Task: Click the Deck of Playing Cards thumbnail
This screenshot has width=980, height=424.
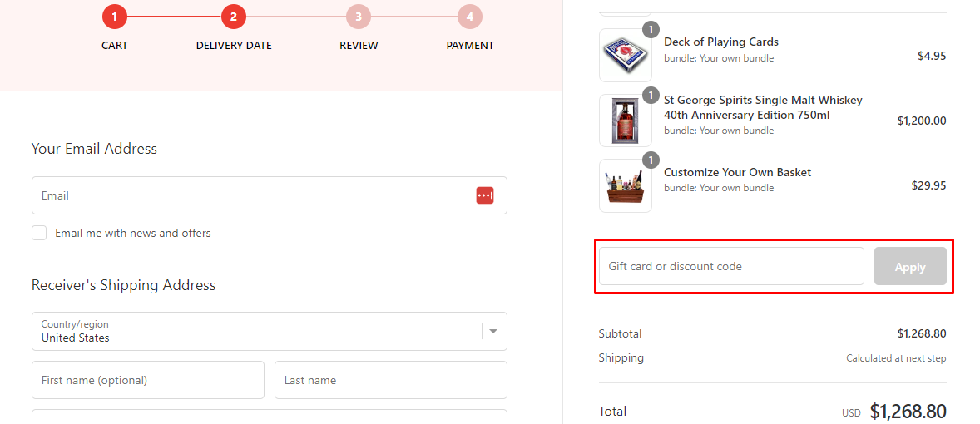Action: (x=626, y=55)
